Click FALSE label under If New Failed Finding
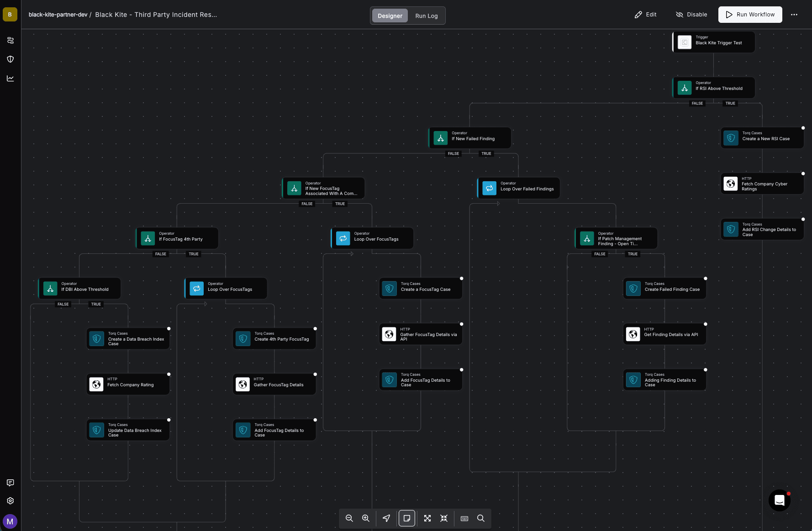Image resolution: width=812 pixels, height=531 pixels. tap(453, 153)
